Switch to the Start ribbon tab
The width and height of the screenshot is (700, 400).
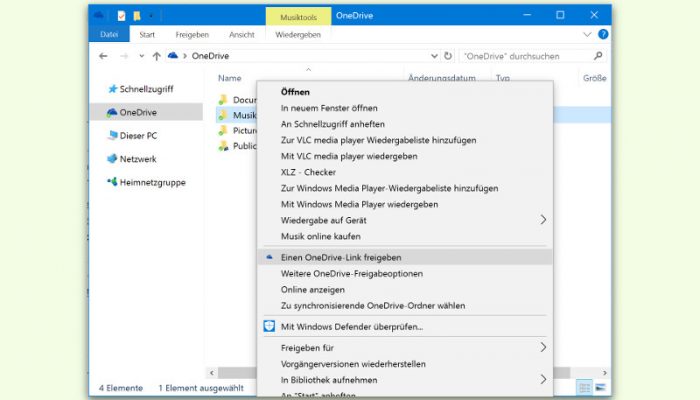point(147,34)
